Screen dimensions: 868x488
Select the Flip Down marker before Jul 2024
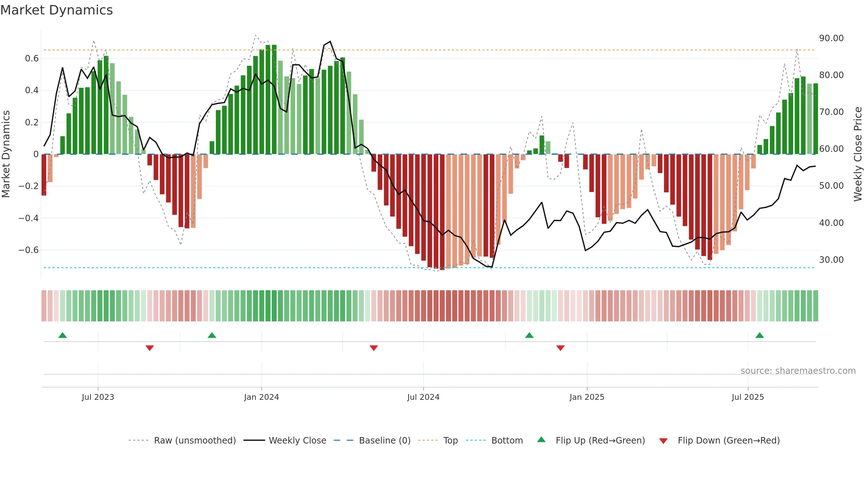374,348
